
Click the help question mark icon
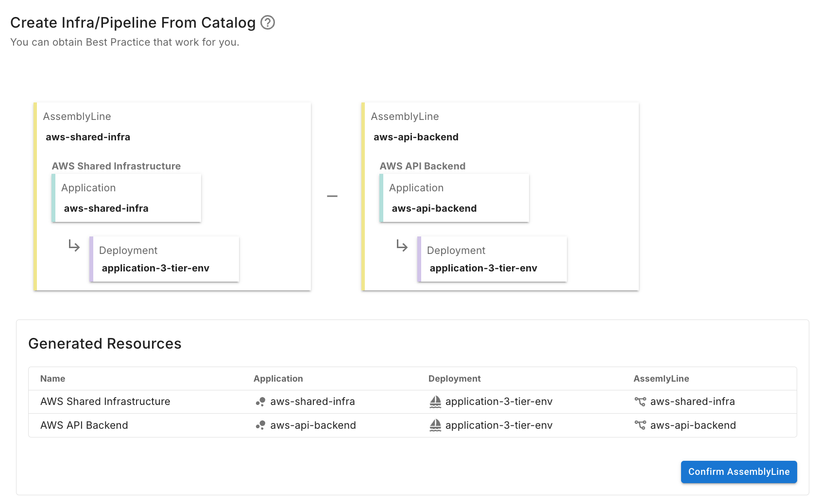coord(268,22)
